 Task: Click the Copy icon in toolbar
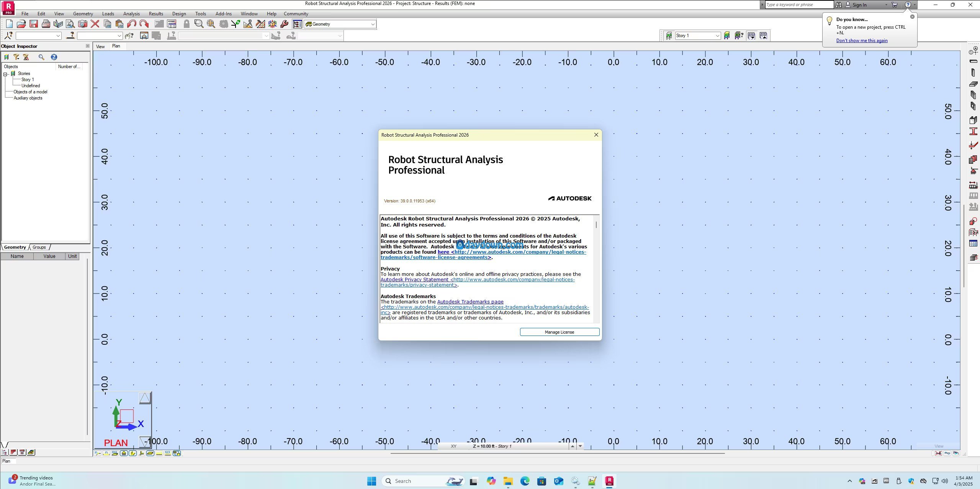pyautogui.click(x=108, y=24)
